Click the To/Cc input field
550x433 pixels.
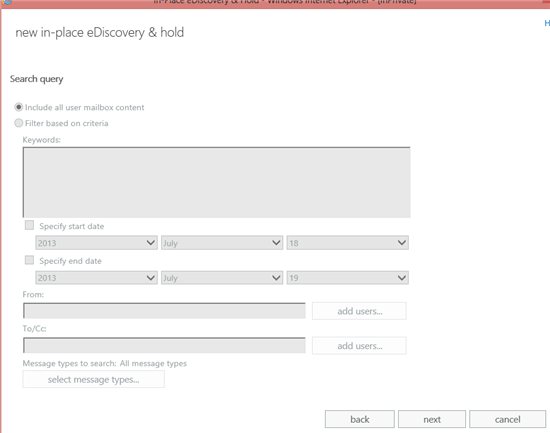pyautogui.click(x=164, y=346)
